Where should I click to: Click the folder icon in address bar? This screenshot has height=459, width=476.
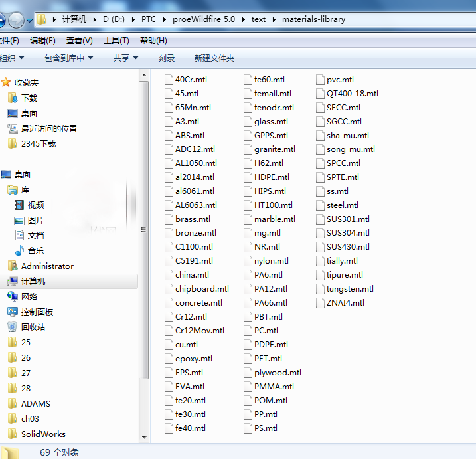coord(41,19)
